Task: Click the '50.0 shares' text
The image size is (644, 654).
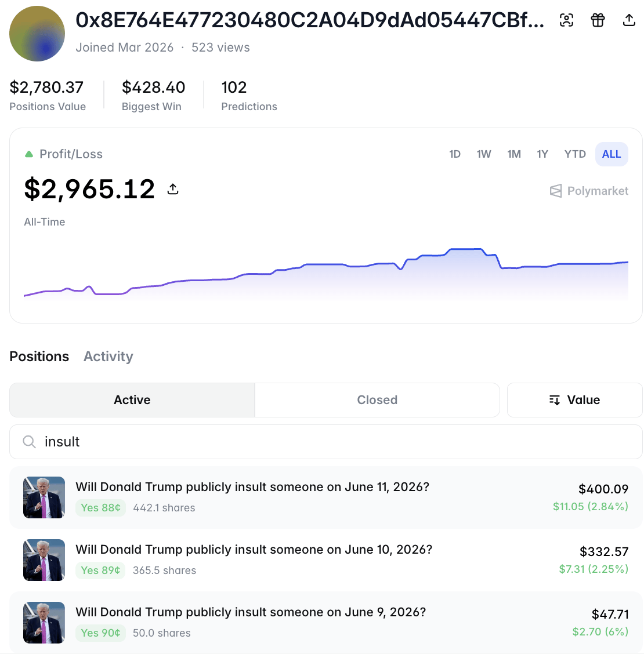Action: click(161, 633)
